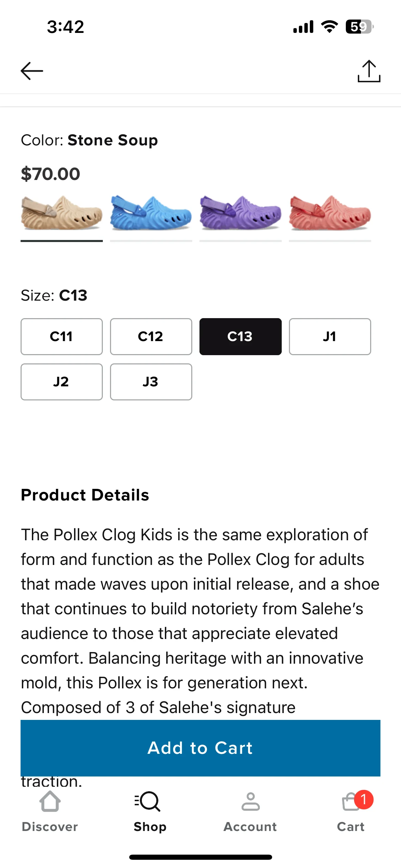Open the Shop search icon

tap(147, 801)
